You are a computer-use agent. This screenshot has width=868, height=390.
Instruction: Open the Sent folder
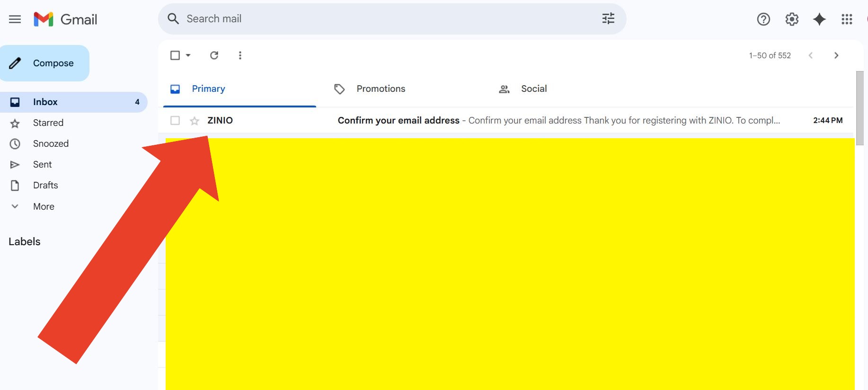pos(42,164)
